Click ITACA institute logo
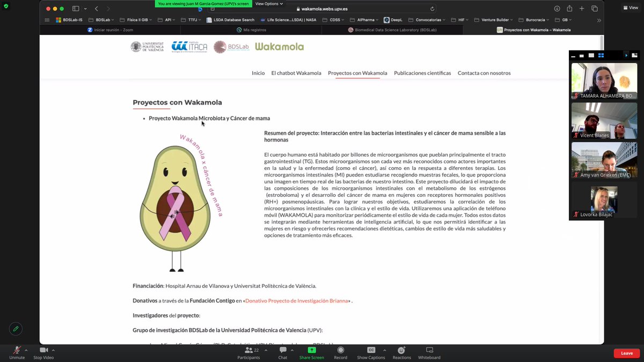 (189, 47)
